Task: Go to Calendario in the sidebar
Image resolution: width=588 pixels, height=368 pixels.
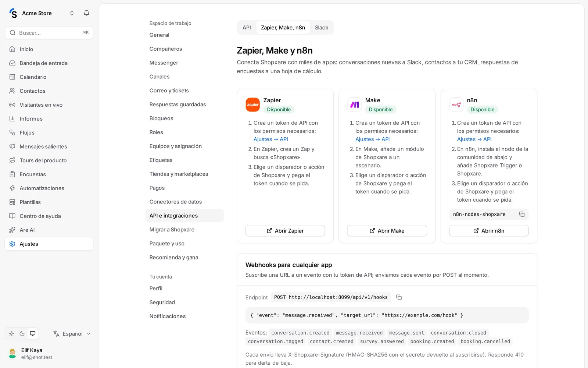Action: tap(49, 77)
